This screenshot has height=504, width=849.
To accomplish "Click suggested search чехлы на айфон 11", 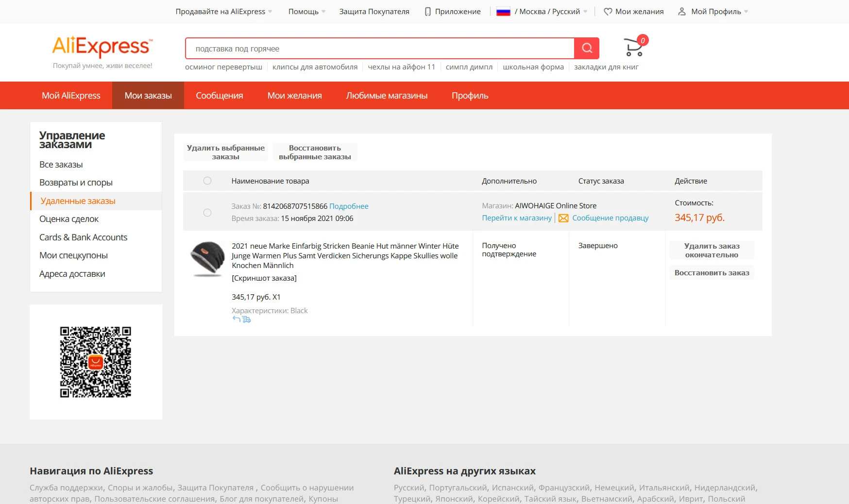I will pos(401,67).
